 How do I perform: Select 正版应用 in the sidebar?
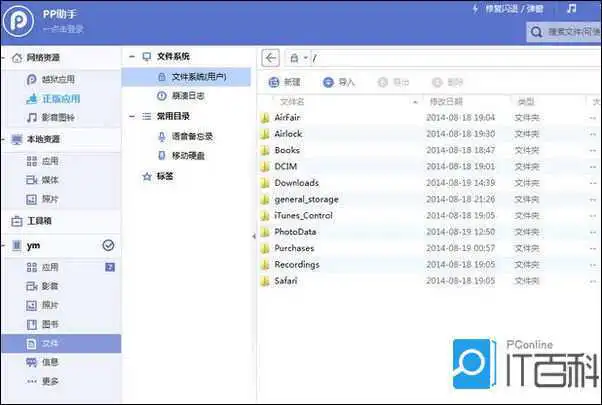click(61, 99)
